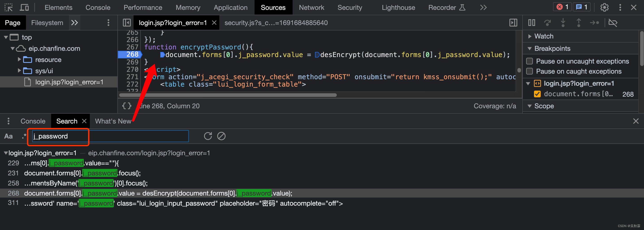
Task: Open the Recorder tab
Action: click(447, 7)
